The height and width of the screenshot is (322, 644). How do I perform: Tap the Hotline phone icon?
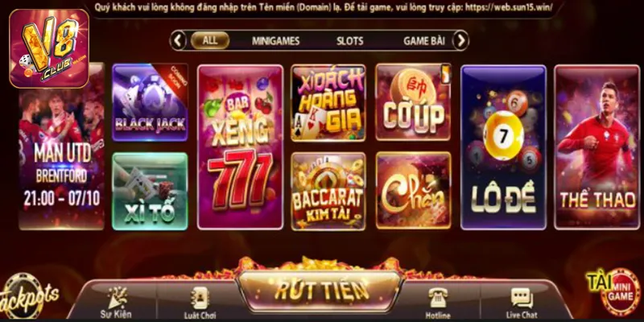[438, 303]
